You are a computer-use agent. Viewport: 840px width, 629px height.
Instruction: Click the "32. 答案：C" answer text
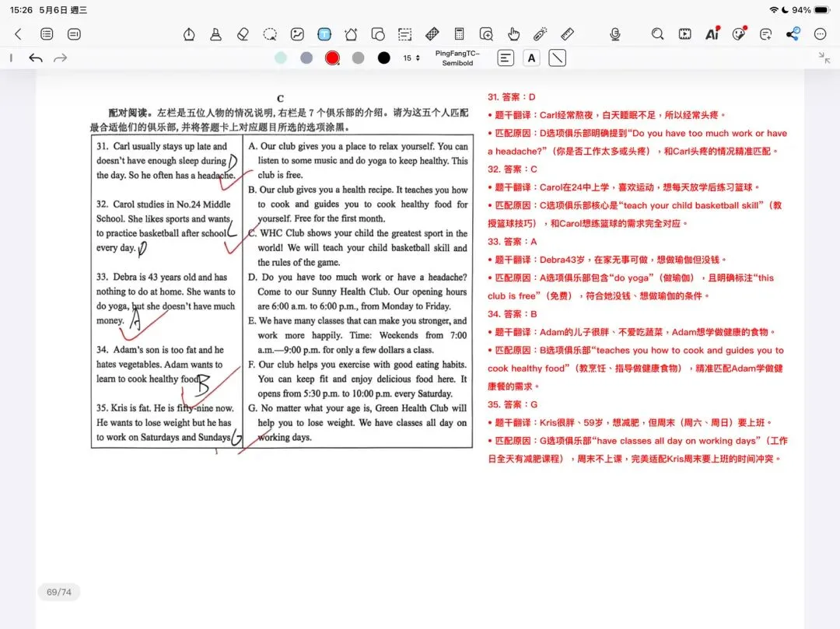pos(512,169)
